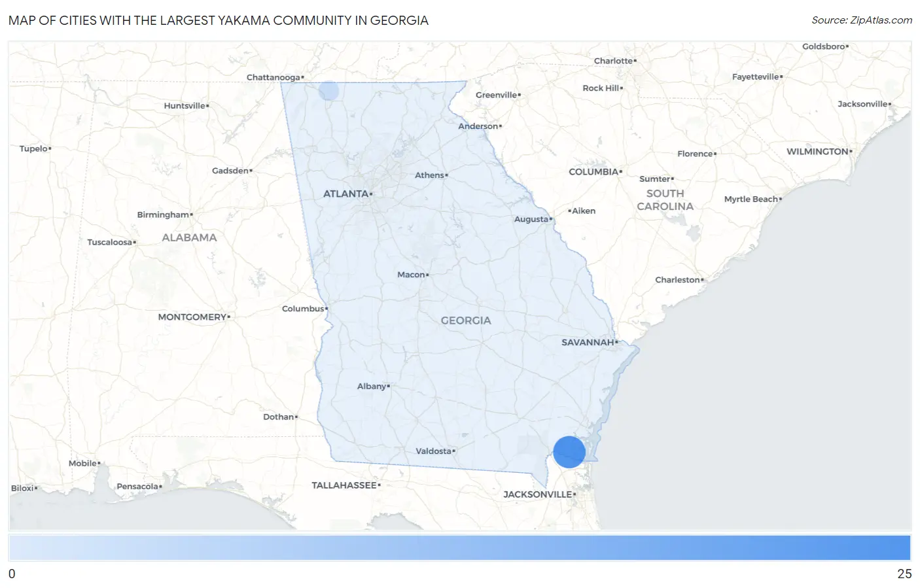Viewport: 920px width, 588px height.
Task: Click the Chattanooga city label
Action: click(x=274, y=77)
